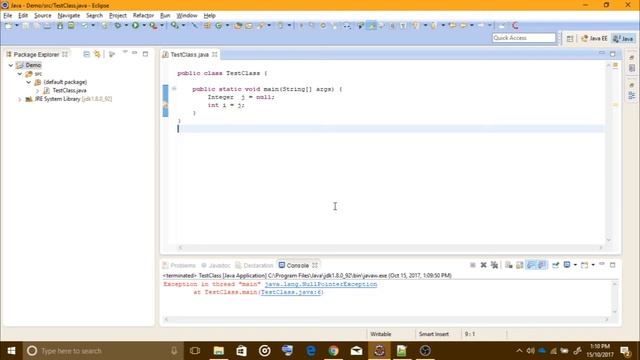The width and height of the screenshot is (640, 360).
Task: Switch to Java perspective
Action: point(623,38)
